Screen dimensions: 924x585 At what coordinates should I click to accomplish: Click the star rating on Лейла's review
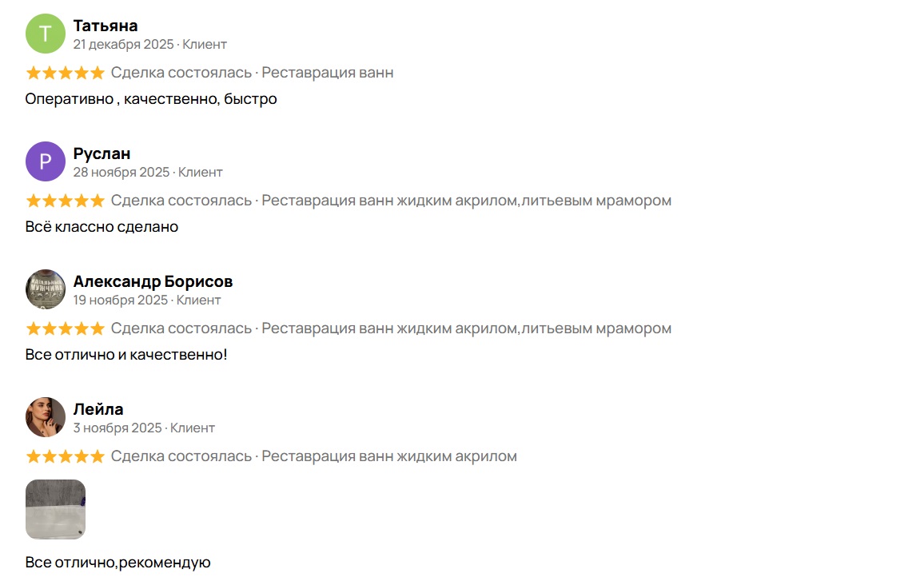[65, 456]
